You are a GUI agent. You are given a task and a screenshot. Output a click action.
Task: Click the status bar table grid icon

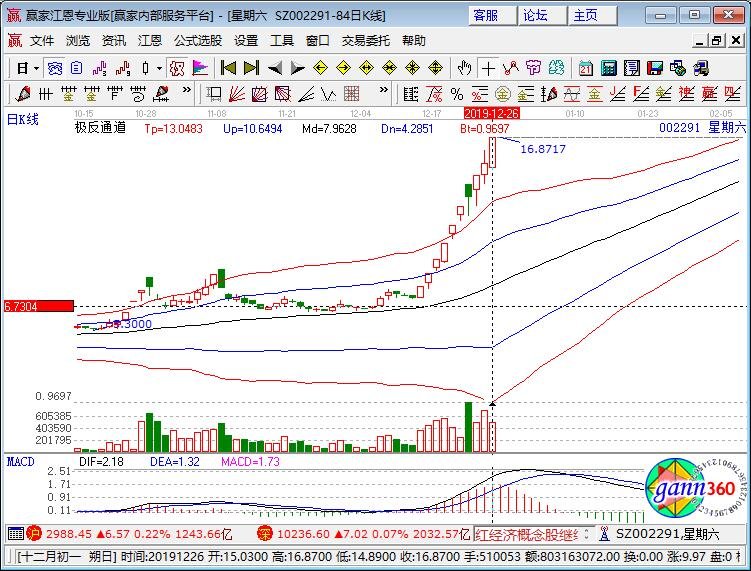pyautogui.click(x=15, y=533)
